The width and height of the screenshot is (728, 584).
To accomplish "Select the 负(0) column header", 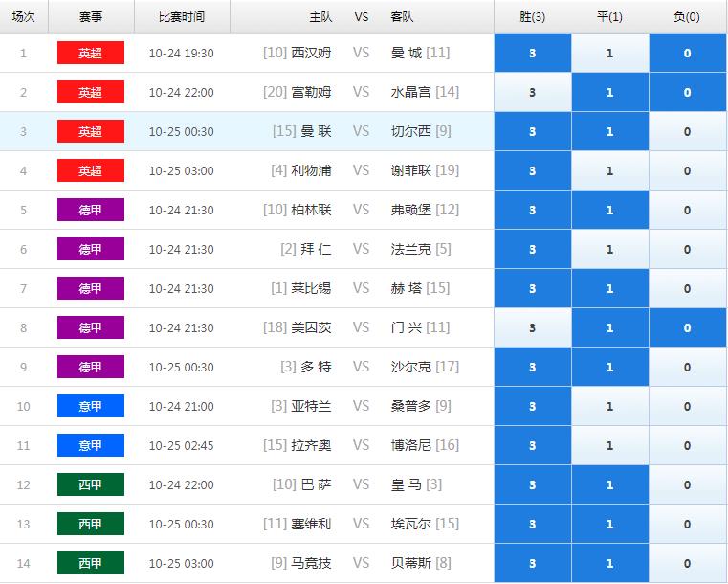I will 688,16.
